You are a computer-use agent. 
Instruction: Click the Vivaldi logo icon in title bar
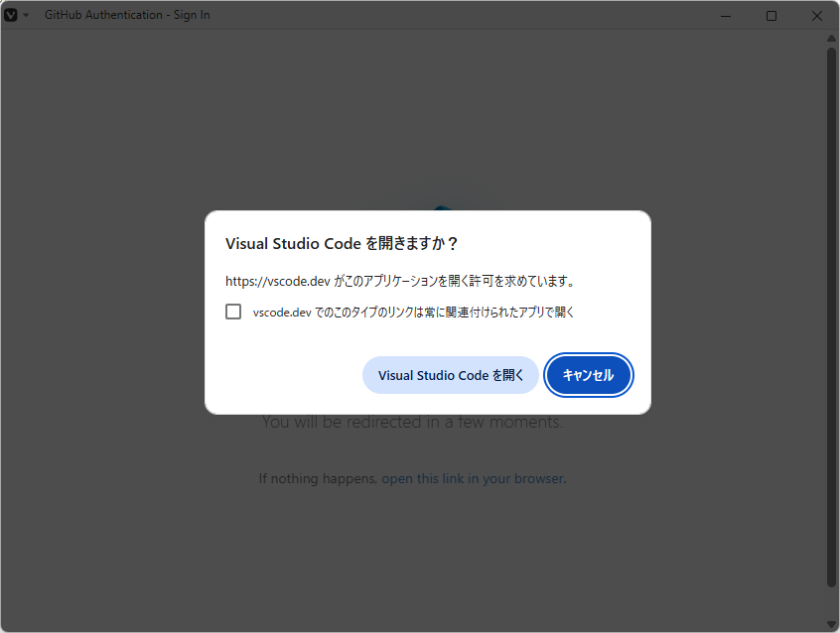[11, 15]
